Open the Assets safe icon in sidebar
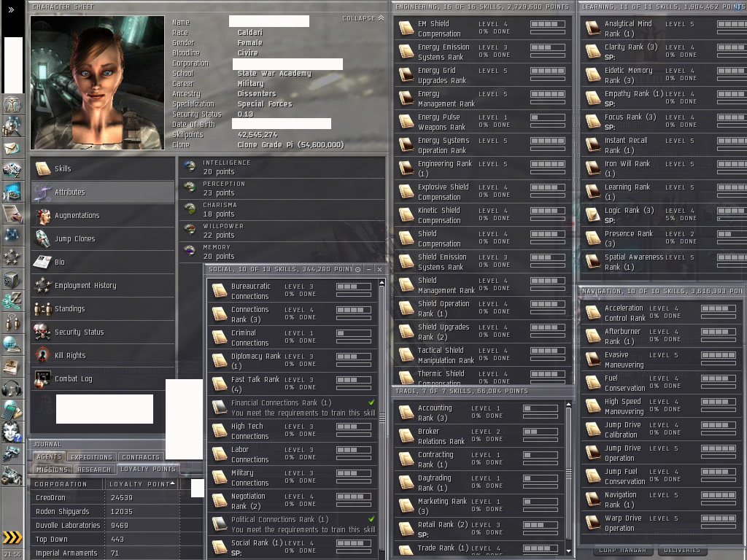This screenshot has height=560, width=747. [x=12, y=279]
